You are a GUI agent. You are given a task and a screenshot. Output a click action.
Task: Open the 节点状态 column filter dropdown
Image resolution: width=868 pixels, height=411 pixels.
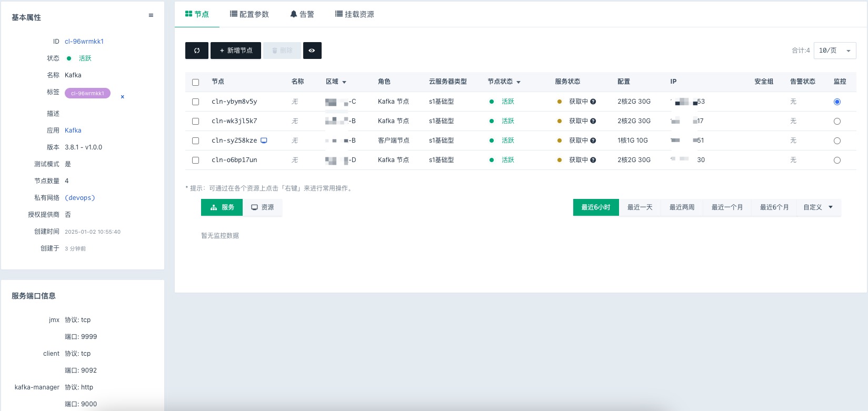coord(518,82)
